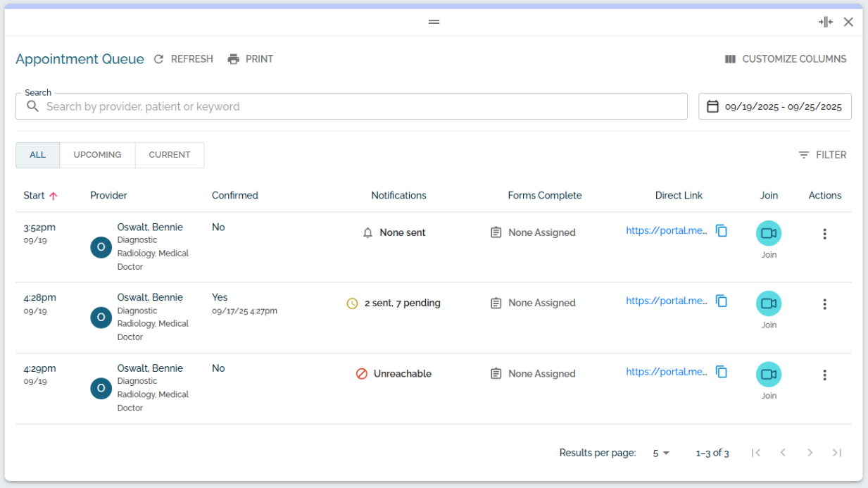868x488 pixels.
Task: Copy direct link for 3:52pm appointment
Action: [722, 231]
